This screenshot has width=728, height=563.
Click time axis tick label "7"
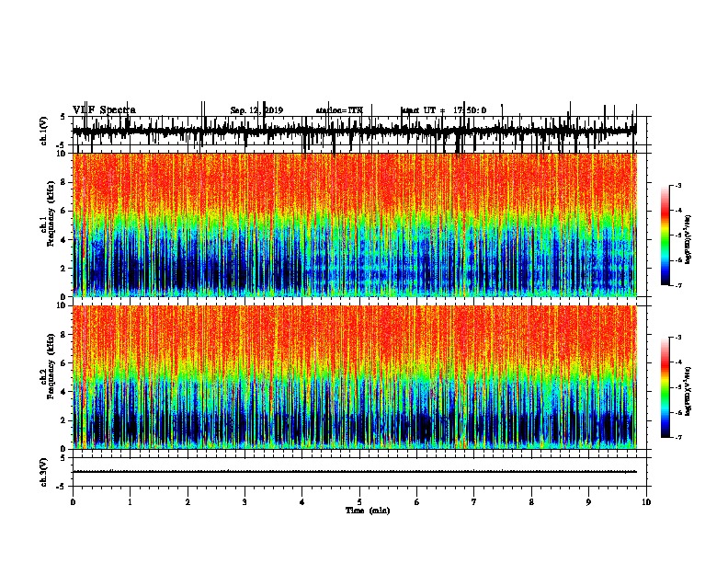tap(474, 502)
